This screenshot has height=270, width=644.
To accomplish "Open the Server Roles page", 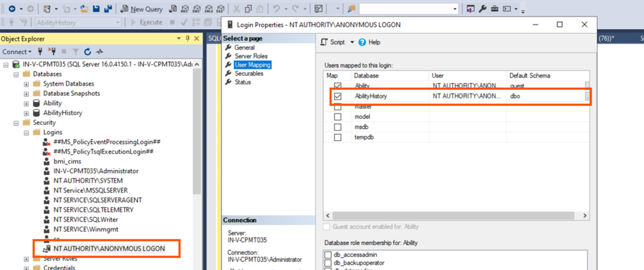I will pyautogui.click(x=251, y=56).
